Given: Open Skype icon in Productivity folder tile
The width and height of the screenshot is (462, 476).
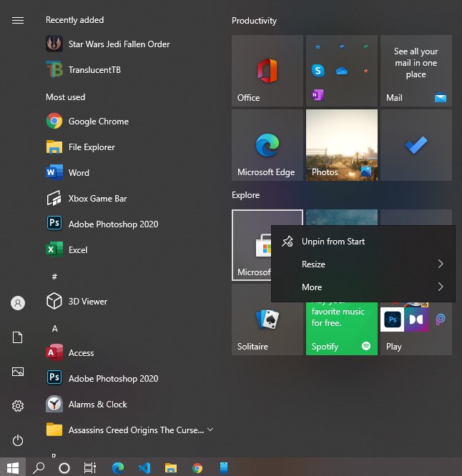Looking at the screenshot, I should tap(318, 71).
